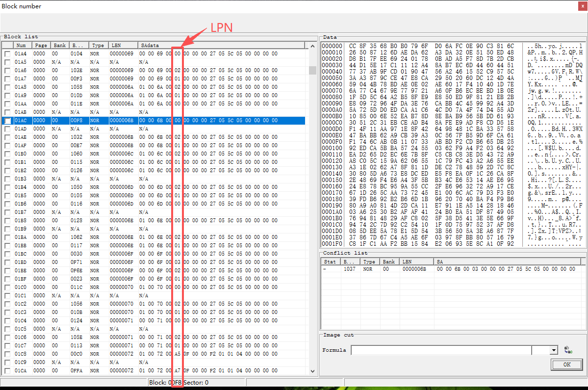Tick the checkbox for row 01C2

pos(7,304)
